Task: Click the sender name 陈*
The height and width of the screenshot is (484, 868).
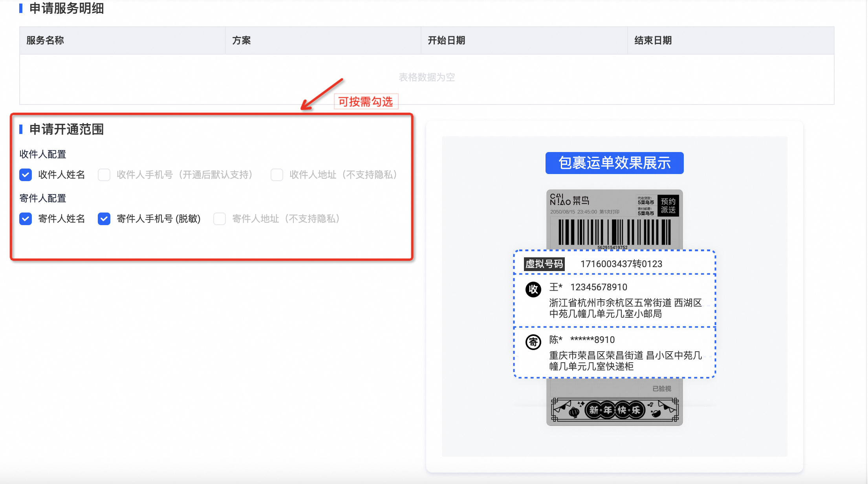Action: pos(556,340)
